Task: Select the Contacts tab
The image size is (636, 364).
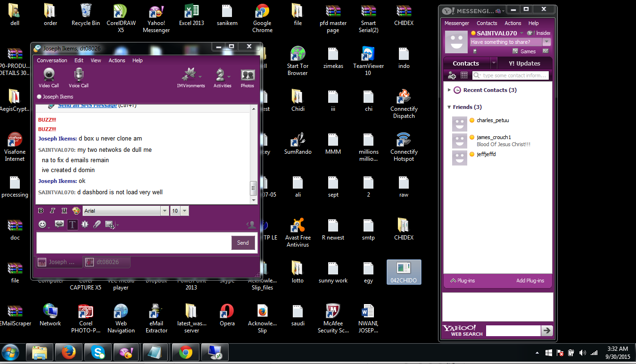Action: (x=466, y=64)
